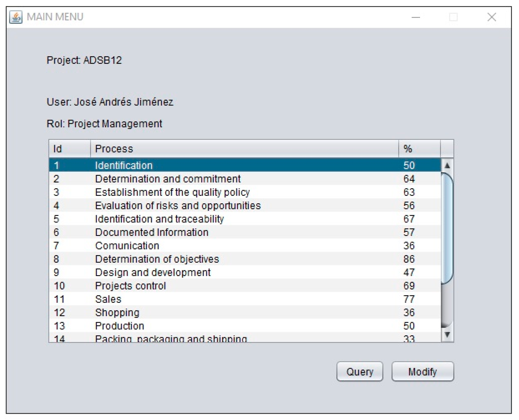Click the % column header
Screen dimensions: 519x420
pyautogui.click(x=419, y=149)
